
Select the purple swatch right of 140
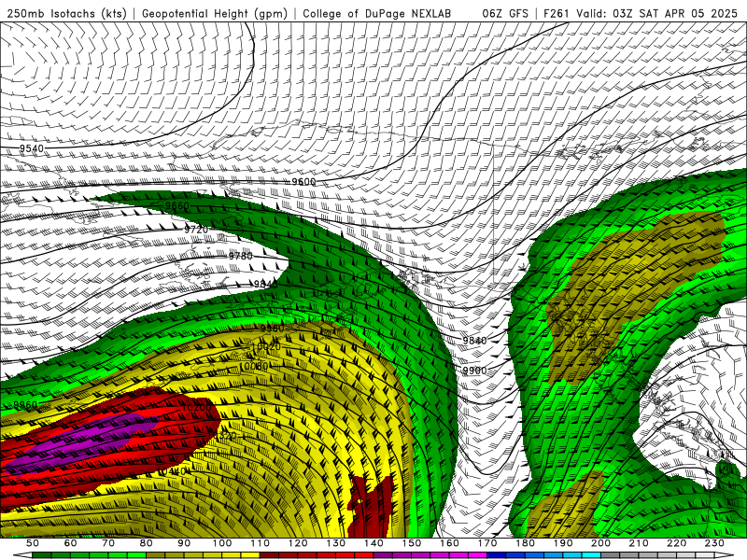[384, 555]
